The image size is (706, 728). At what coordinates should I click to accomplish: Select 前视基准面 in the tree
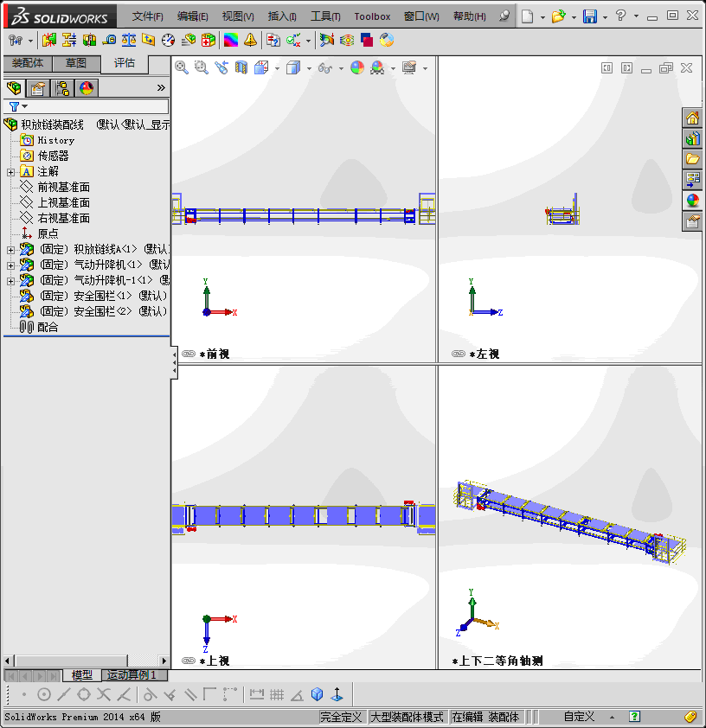pos(64,187)
